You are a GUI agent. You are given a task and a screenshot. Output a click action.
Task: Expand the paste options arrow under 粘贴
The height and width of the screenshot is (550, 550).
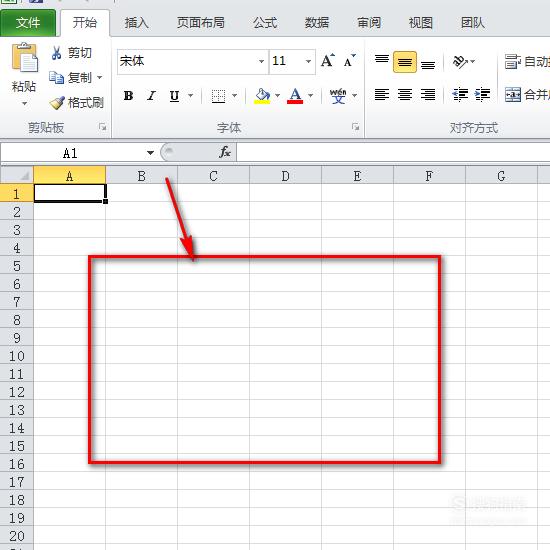click(x=24, y=103)
